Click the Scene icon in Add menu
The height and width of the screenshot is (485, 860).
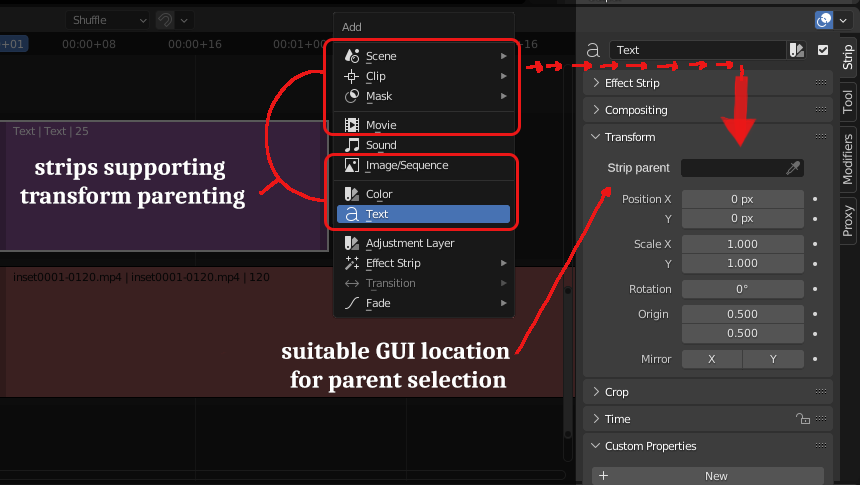[x=352, y=56]
